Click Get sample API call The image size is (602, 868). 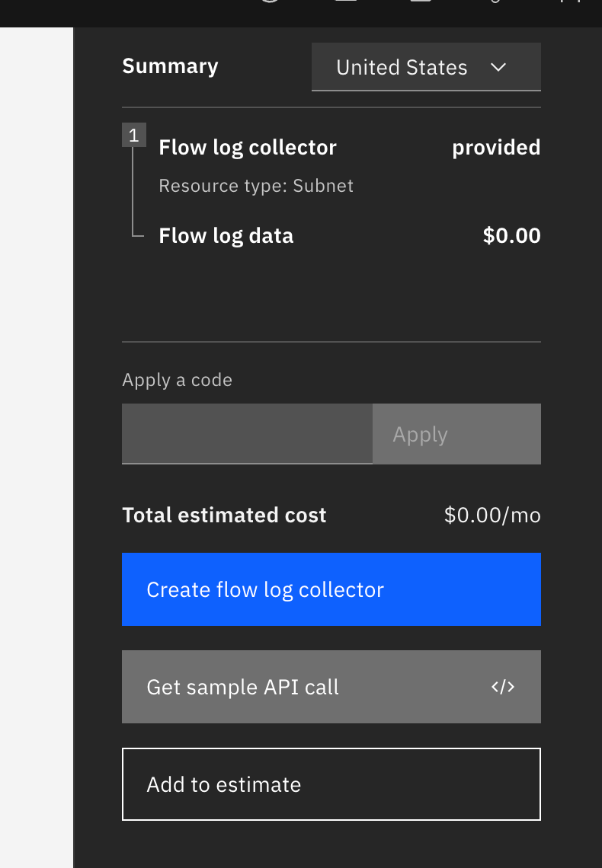point(331,686)
